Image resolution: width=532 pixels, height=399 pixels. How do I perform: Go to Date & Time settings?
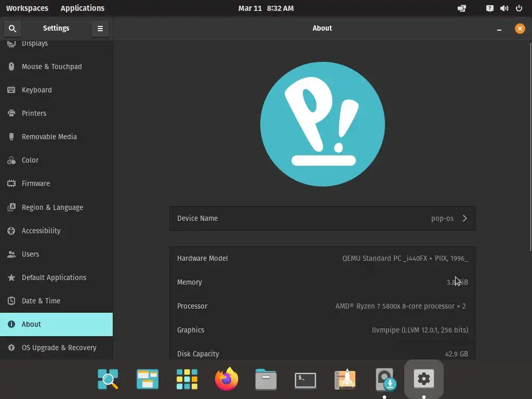coord(56,301)
